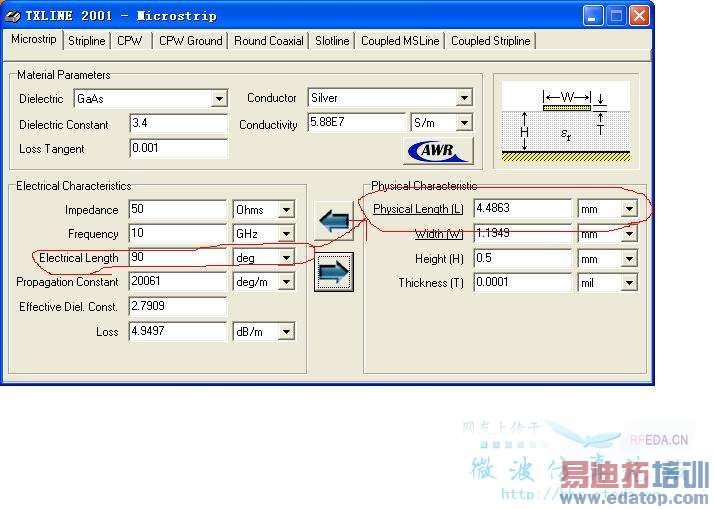Click the Width (W) label
The width and height of the screenshot is (714, 509).
coord(439,234)
